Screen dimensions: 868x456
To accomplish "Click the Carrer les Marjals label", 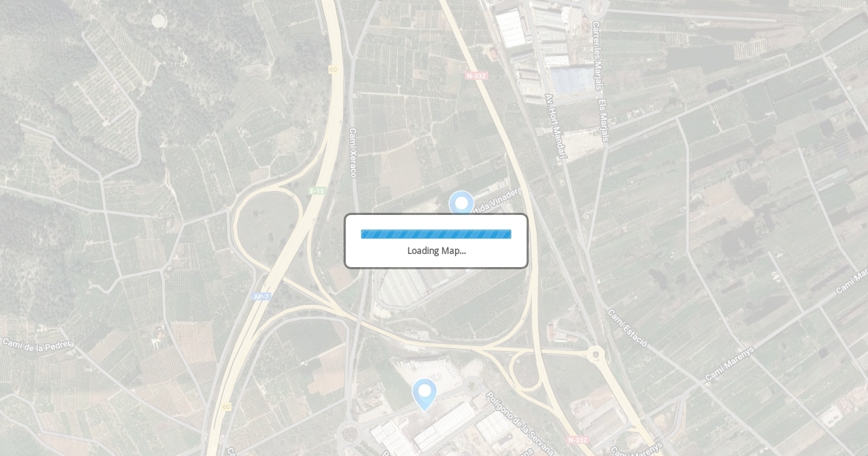I will pyautogui.click(x=597, y=55).
